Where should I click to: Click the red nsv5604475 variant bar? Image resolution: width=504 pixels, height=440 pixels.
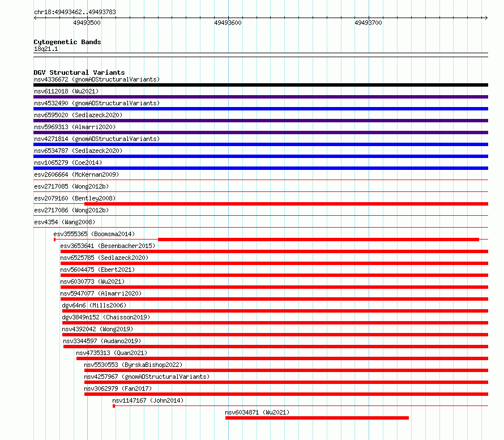pos(274,275)
